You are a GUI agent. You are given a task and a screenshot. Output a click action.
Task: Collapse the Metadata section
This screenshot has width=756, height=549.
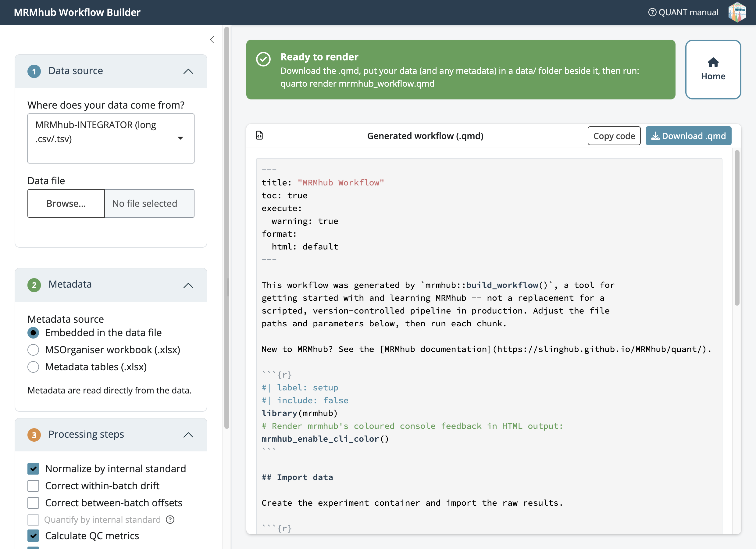coord(188,285)
